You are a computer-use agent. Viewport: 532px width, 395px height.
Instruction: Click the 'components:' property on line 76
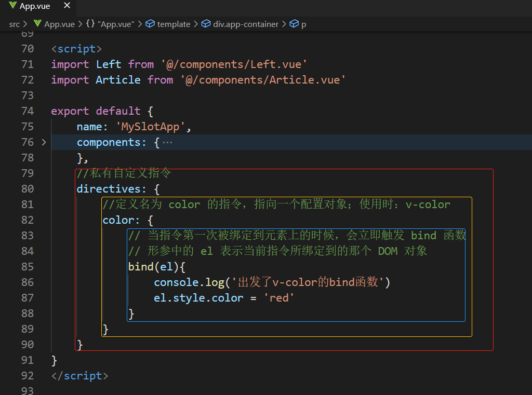click(111, 142)
